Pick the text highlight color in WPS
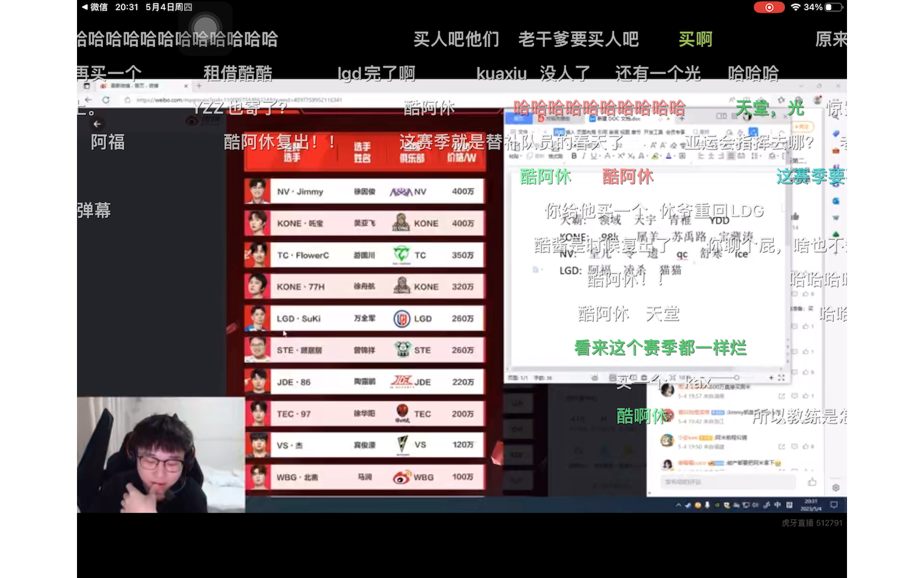The image size is (924, 578). tap(655, 156)
